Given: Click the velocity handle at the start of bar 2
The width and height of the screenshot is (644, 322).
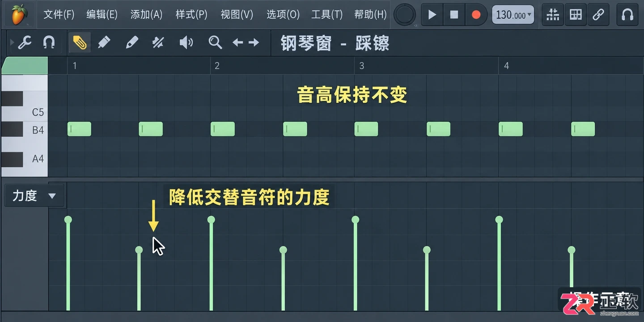Looking at the screenshot, I should pyautogui.click(x=211, y=220).
